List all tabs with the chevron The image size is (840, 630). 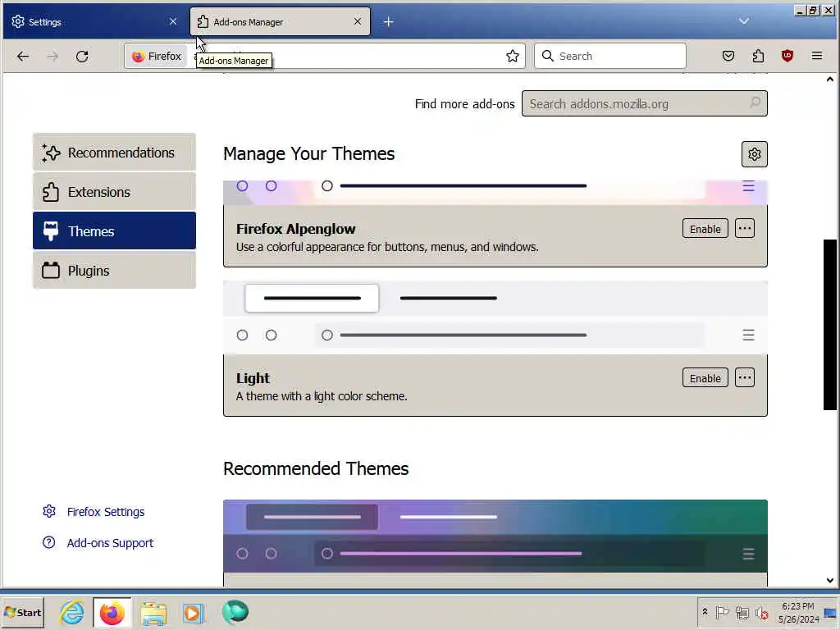(x=743, y=21)
